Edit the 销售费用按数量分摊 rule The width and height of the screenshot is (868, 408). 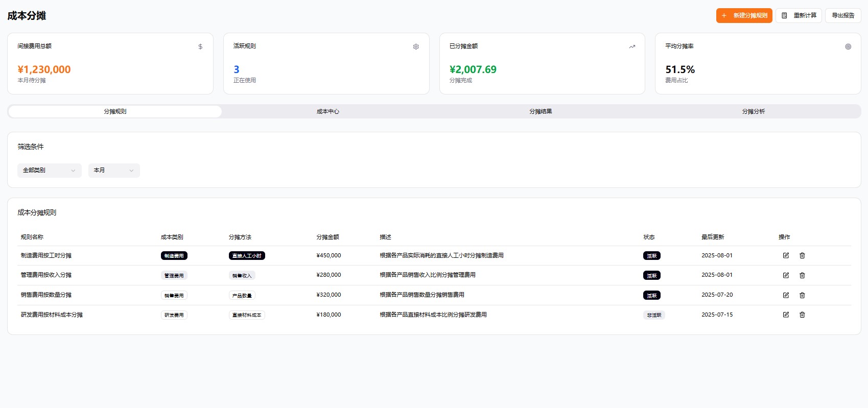tap(786, 295)
